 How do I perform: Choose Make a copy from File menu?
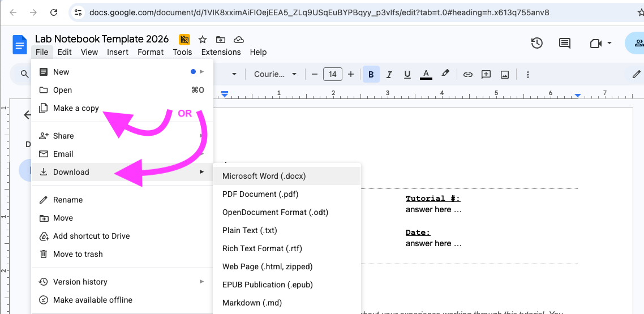pos(76,108)
